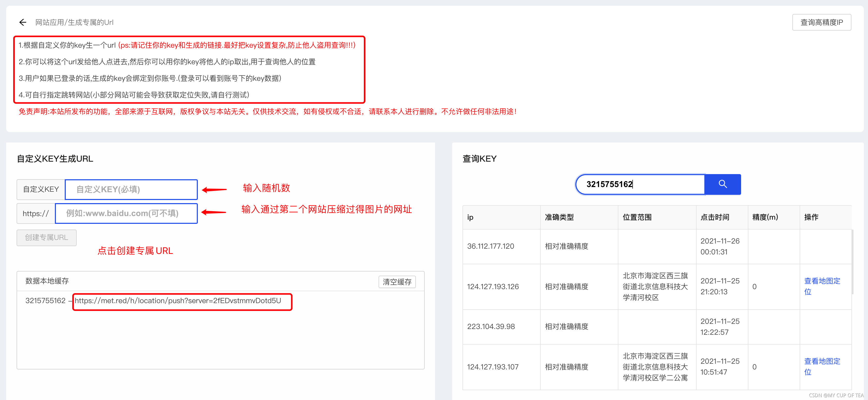Click the query KEY search box
The image size is (868, 400).
pyautogui.click(x=640, y=184)
